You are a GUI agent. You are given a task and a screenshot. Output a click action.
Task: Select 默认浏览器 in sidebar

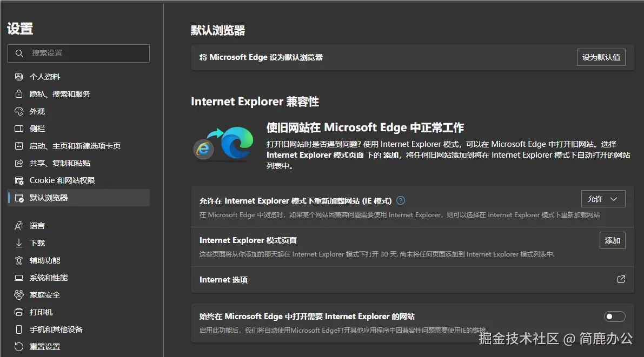[x=78, y=198]
